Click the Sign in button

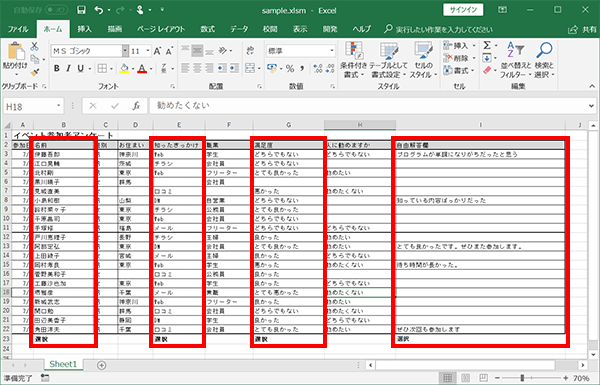click(x=463, y=10)
